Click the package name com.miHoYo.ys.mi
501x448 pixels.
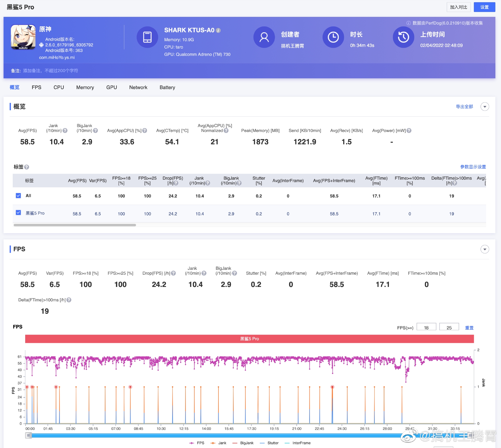tap(57, 57)
